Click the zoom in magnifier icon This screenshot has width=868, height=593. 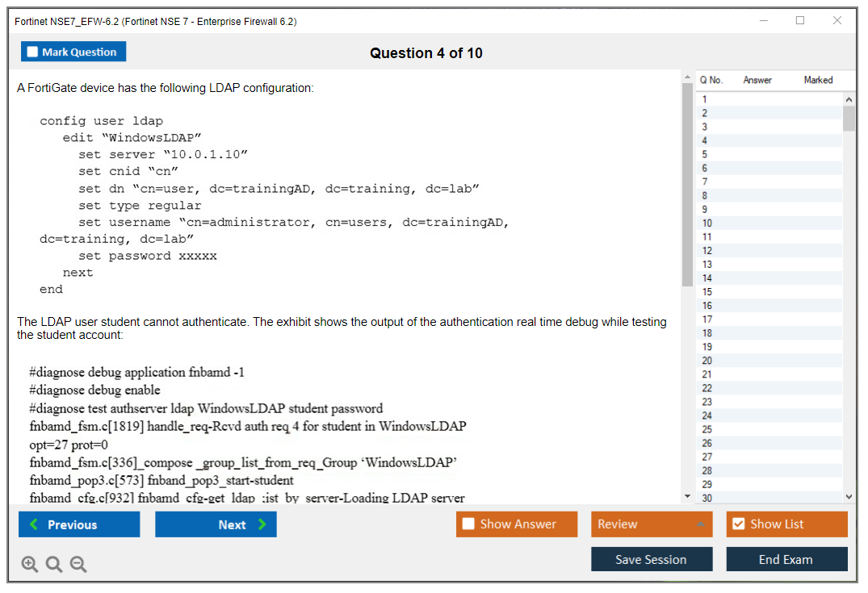(29, 565)
